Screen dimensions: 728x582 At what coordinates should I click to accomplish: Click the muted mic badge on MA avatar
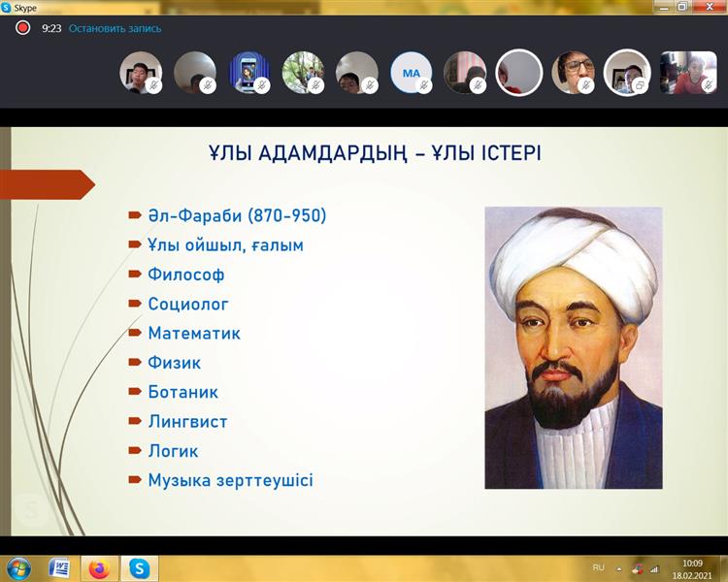pyautogui.click(x=424, y=86)
